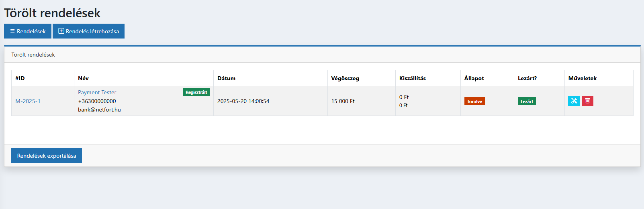This screenshot has height=209, width=644.
Task: Click the Dátum column header
Action: [226, 78]
